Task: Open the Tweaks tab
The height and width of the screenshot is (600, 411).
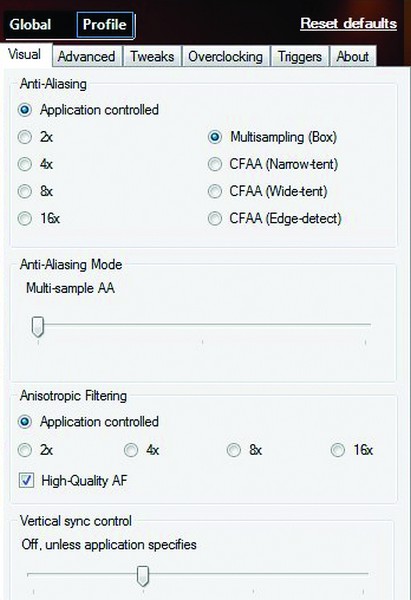Action: pos(152,57)
